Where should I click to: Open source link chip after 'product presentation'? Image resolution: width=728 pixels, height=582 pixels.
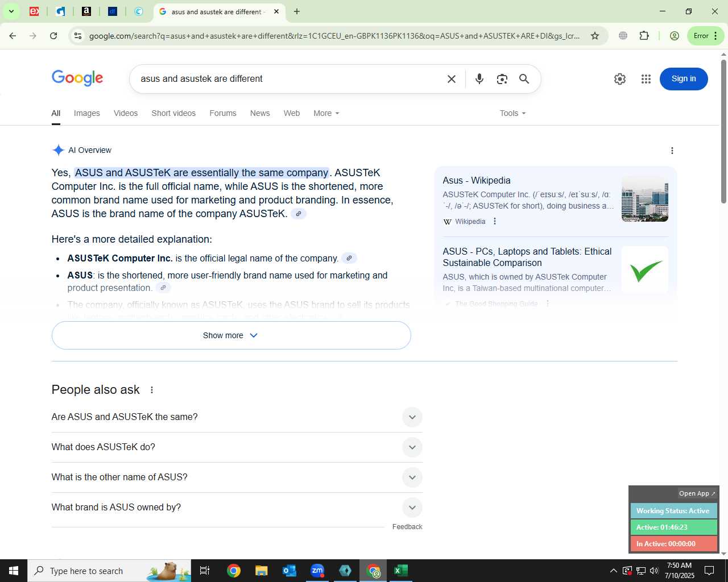[163, 288]
